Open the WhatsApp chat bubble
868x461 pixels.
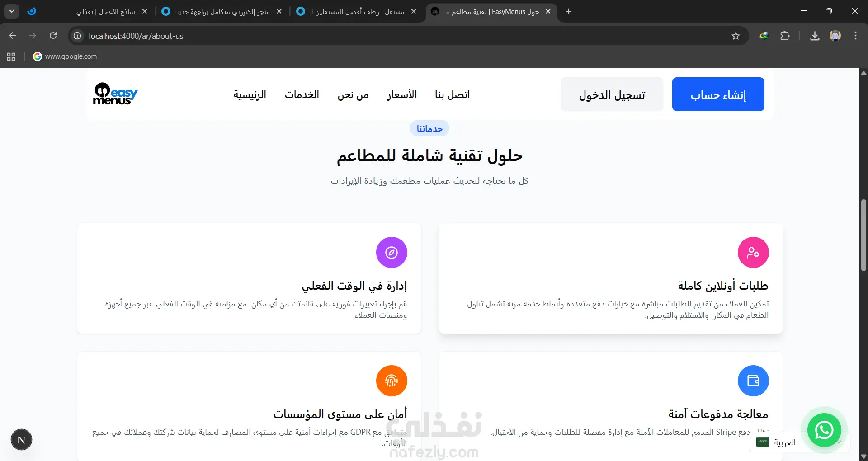point(824,430)
